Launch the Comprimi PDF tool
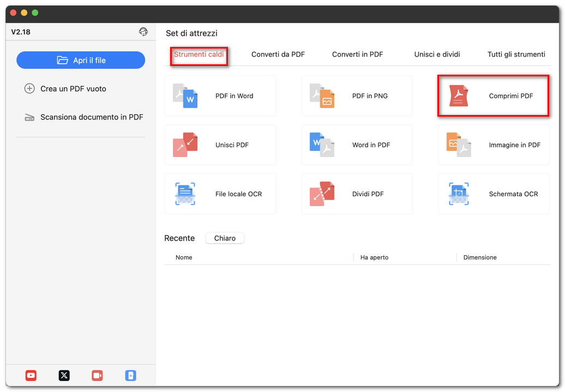This screenshot has height=392, width=565. [493, 96]
